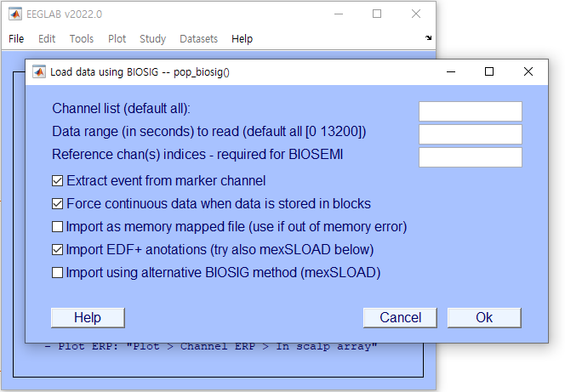Enable Import as memory mapped file
Screen dimensions: 565x392
pos(57,227)
